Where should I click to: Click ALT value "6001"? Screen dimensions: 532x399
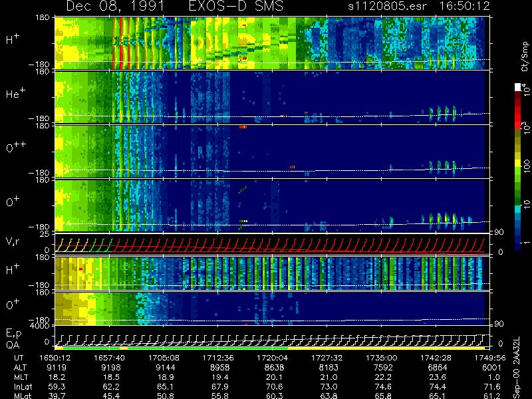[491, 368]
